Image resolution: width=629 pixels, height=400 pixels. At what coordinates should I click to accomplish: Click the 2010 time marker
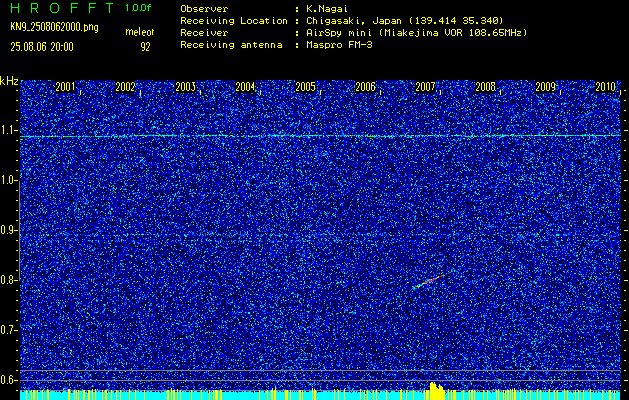pos(606,87)
